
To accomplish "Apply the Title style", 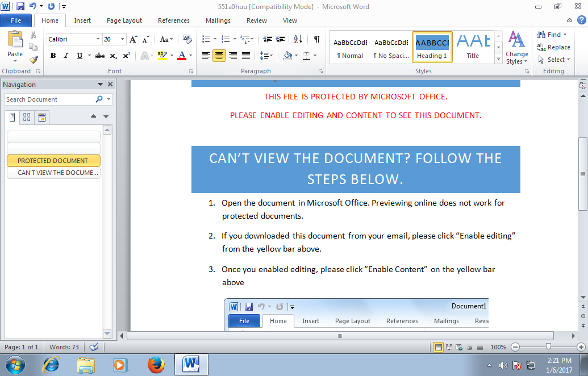I will click(473, 47).
